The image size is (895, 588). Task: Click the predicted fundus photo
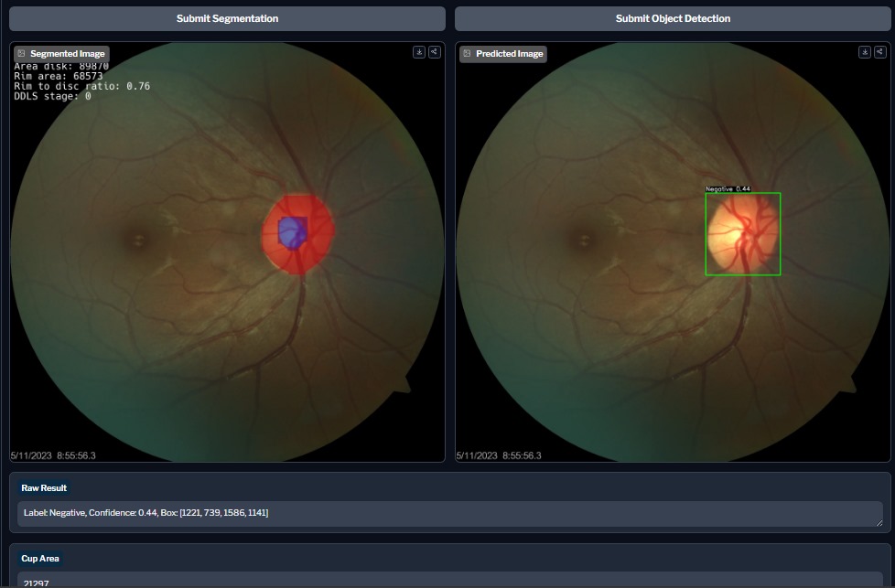tap(673, 251)
